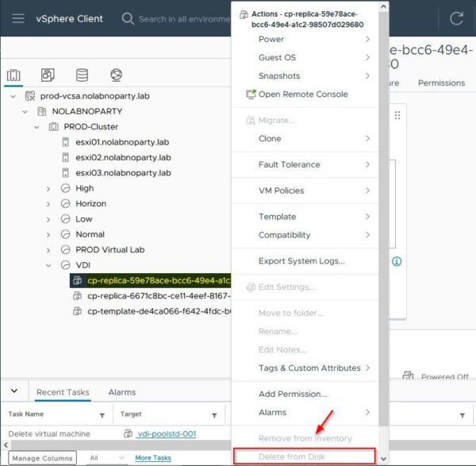Click the context menu scroll-up arrow
476x466 pixels.
tap(383, 6)
